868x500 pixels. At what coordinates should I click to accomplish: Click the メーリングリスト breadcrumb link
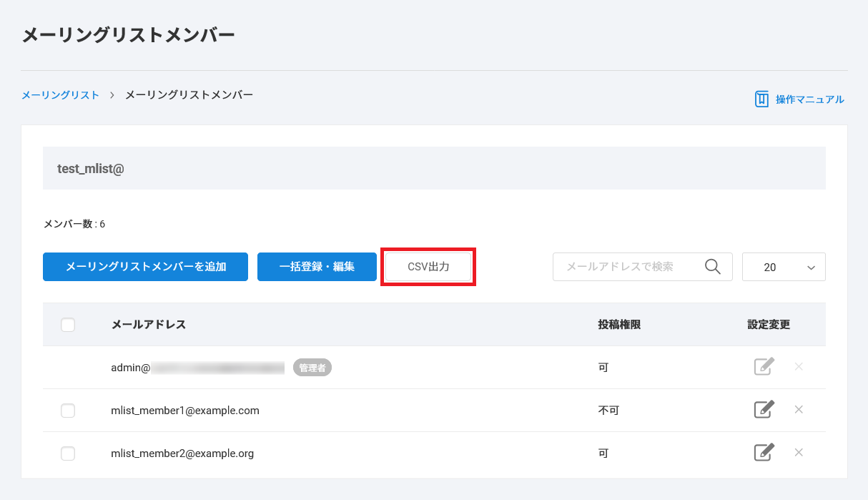[60, 95]
